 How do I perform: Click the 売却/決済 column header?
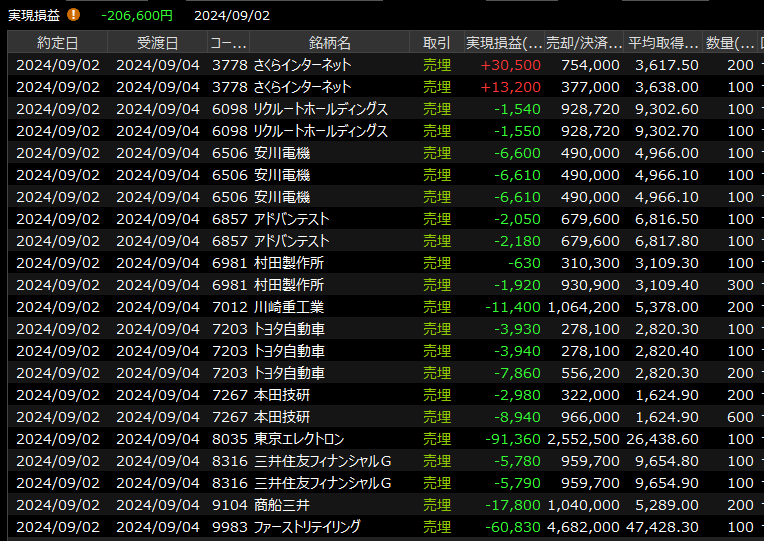(584, 43)
